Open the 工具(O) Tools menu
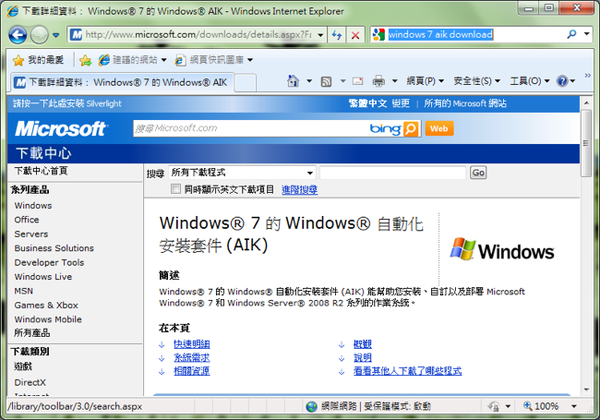 [530, 81]
